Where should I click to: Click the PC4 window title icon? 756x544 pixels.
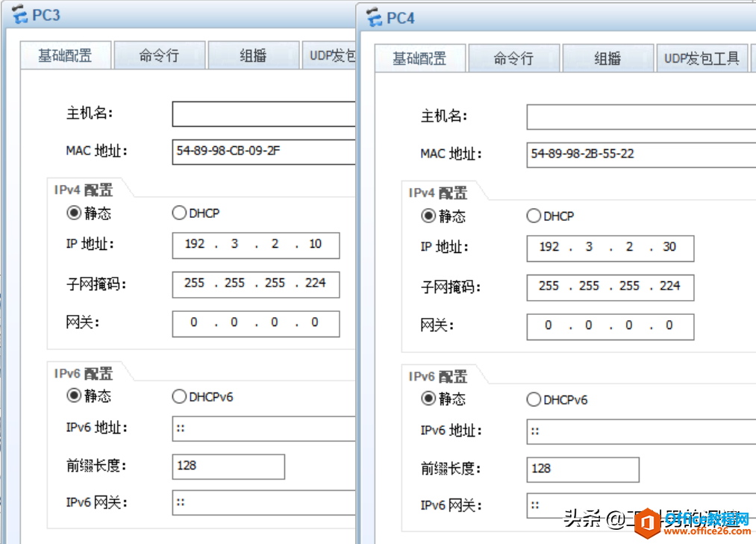[x=374, y=17]
